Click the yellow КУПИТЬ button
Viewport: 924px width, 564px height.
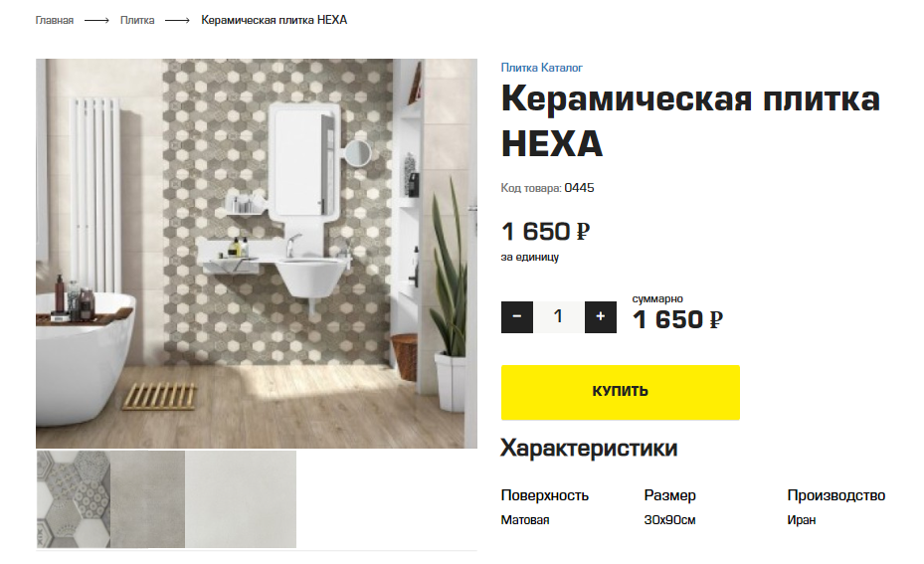coord(620,393)
